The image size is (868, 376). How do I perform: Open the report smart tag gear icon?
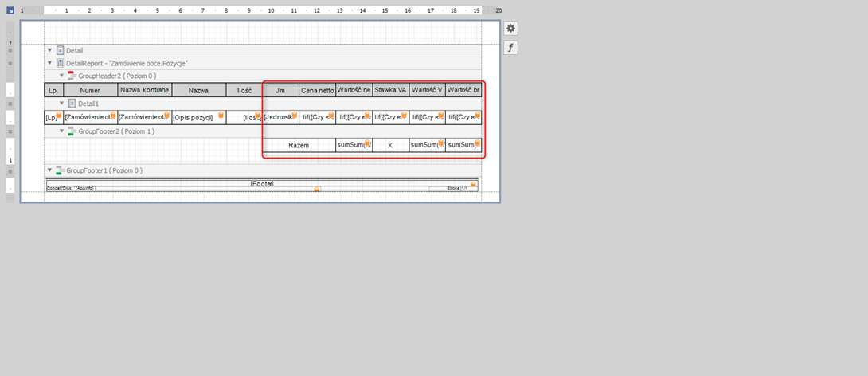click(510, 29)
